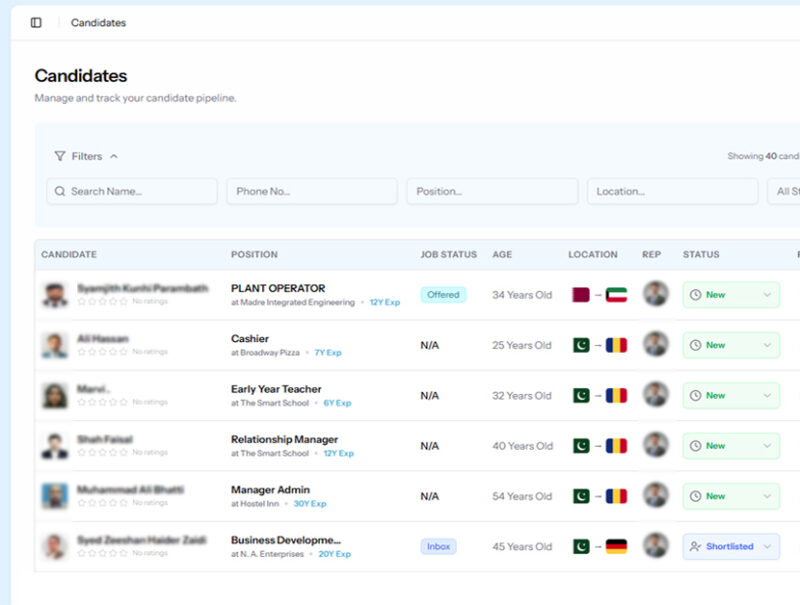Click the Pakistan flag in Manager Admin row
Image resolution: width=800 pixels, height=605 pixels.
581,496
